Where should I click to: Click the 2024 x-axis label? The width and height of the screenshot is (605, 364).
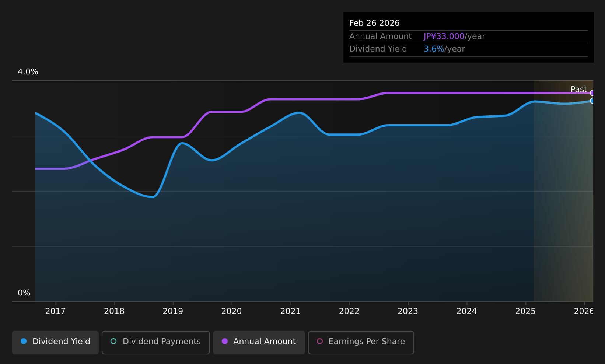(x=466, y=311)
